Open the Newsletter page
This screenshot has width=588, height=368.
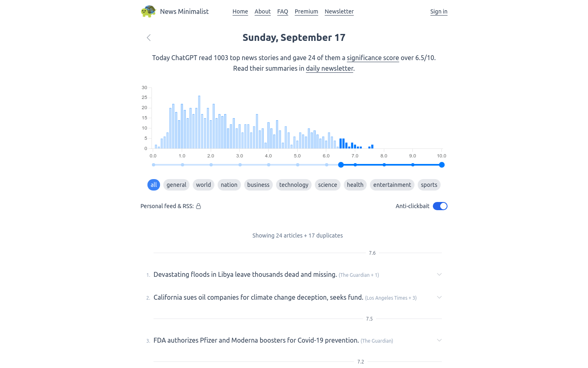[339, 11]
